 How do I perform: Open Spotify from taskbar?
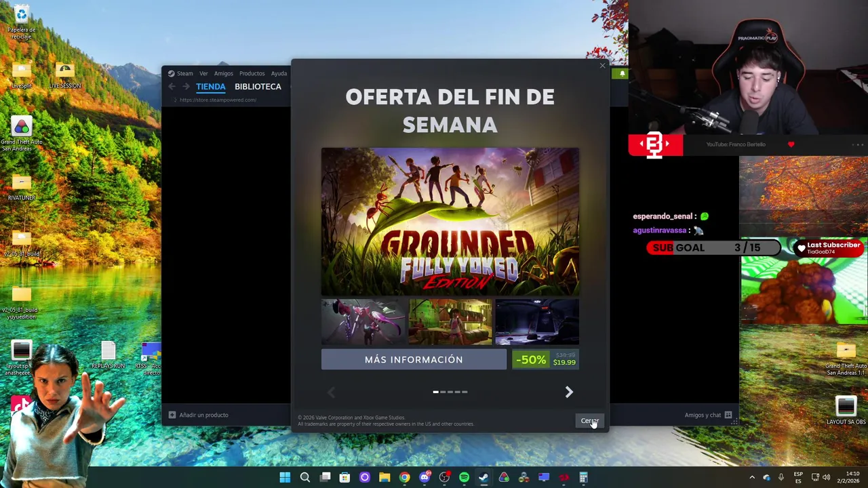pos(464,477)
